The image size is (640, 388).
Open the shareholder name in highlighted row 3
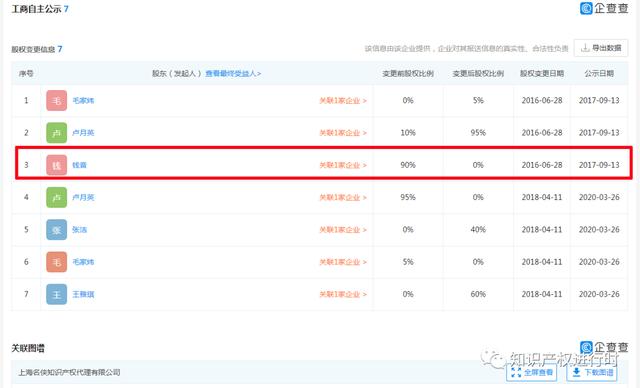[80, 165]
